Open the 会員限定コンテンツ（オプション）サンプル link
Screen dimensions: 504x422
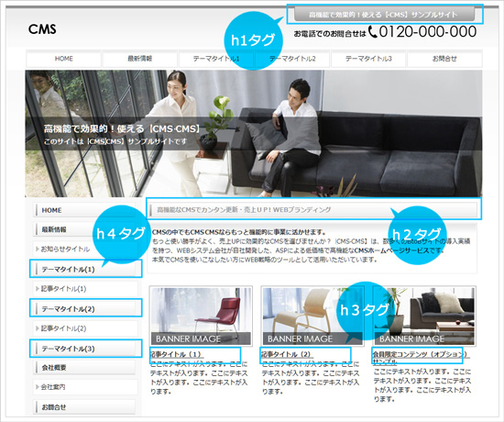point(420,358)
